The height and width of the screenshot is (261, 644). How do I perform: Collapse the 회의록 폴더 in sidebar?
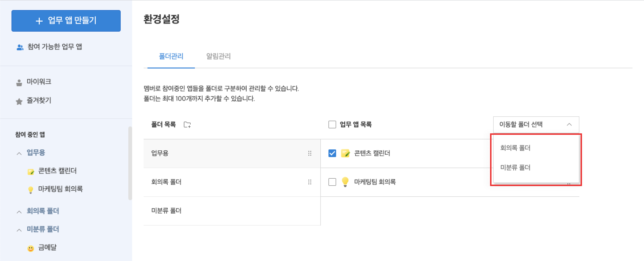pos(19,212)
